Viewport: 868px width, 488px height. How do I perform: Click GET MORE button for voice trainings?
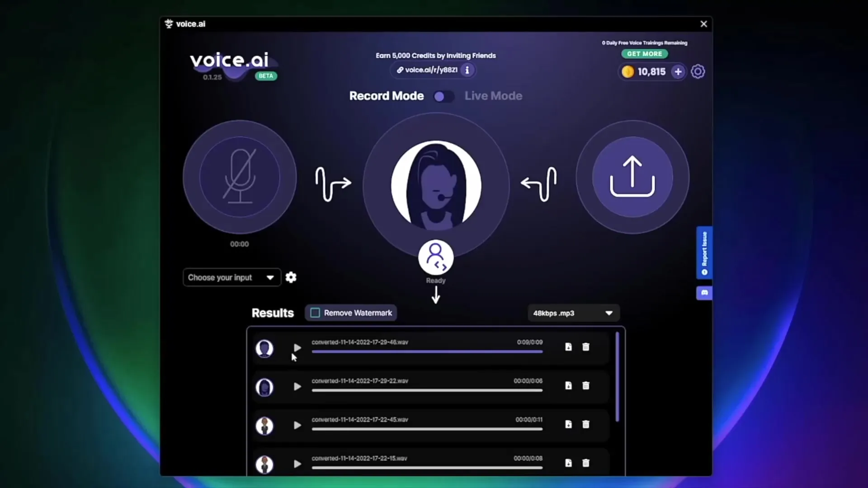point(644,54)
